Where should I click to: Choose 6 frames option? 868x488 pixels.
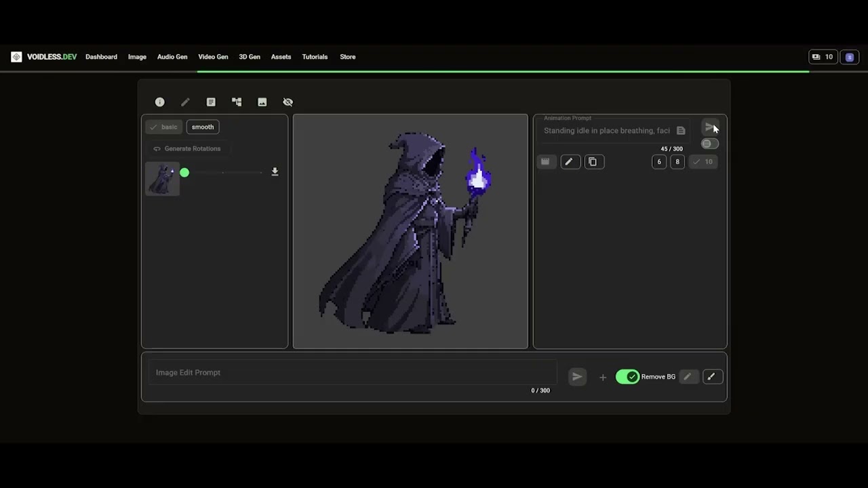click(x=659, y=162)
